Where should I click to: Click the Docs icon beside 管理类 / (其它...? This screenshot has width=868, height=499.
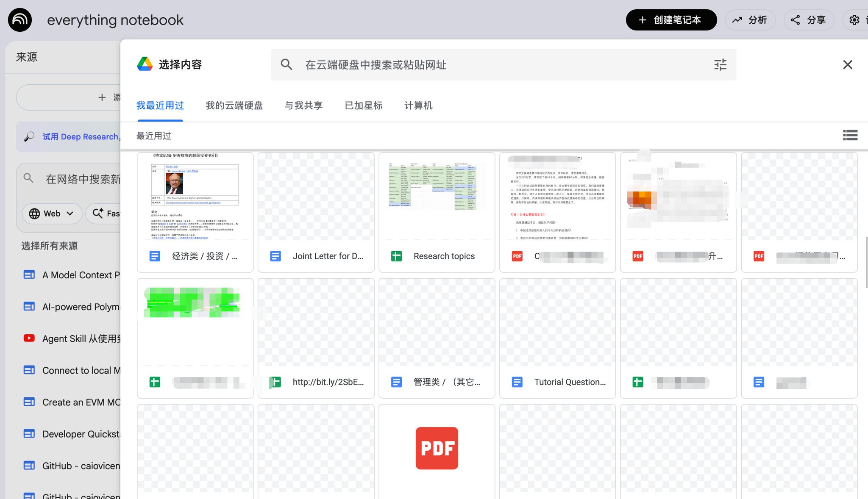click(x=396, y=382)
